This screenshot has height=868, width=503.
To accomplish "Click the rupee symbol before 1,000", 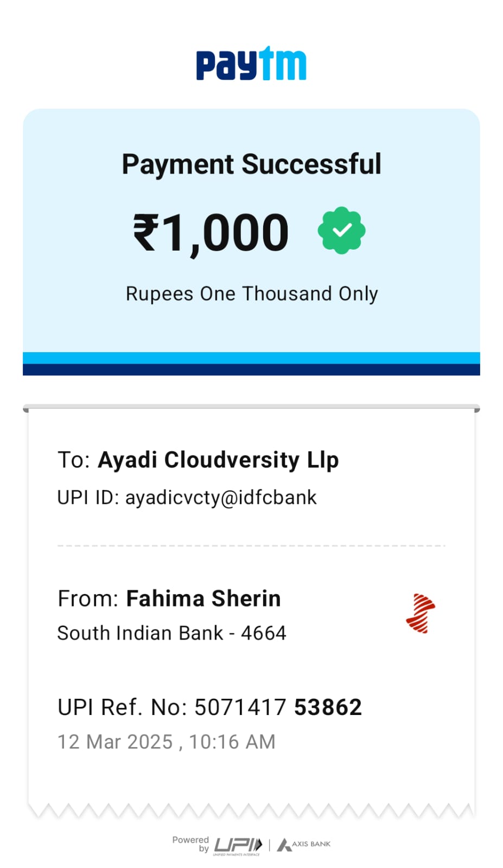I will tap(146, 232).
